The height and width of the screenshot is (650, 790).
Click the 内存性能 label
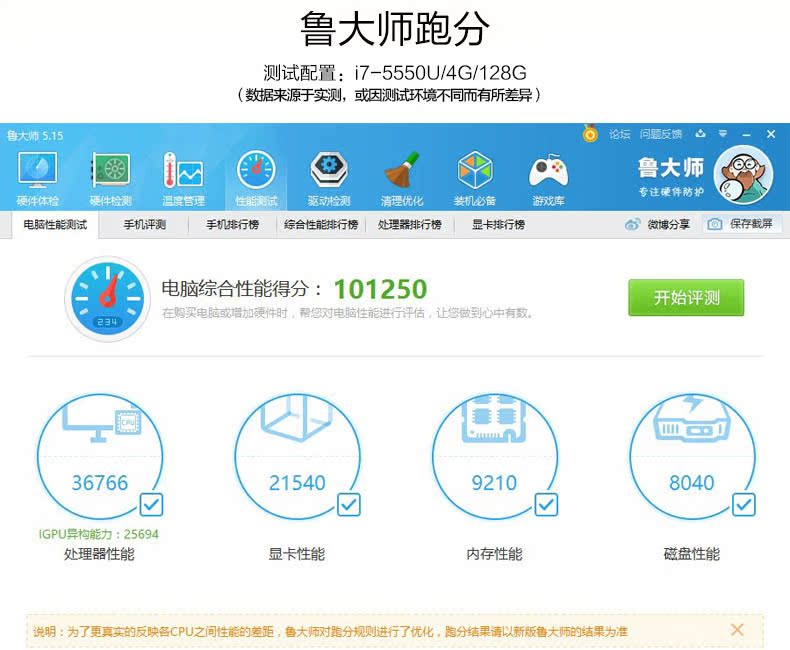point(494,554)
